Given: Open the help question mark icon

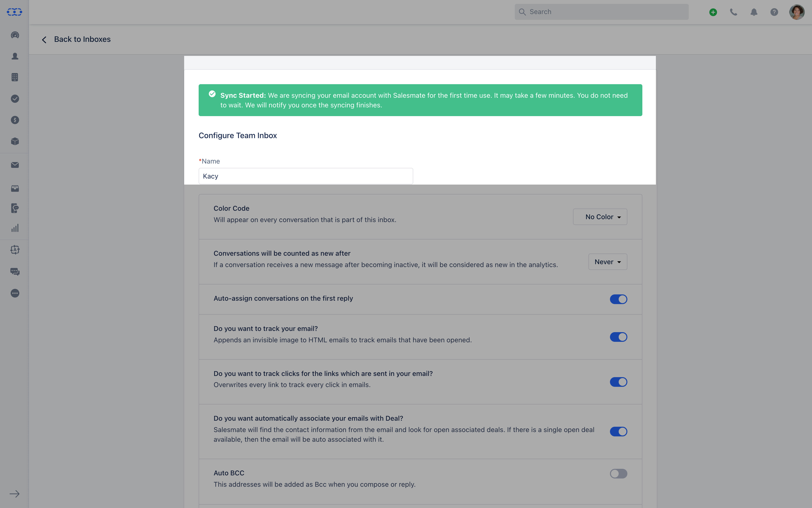Looking at the screenshot, I should tap(774, 12).
